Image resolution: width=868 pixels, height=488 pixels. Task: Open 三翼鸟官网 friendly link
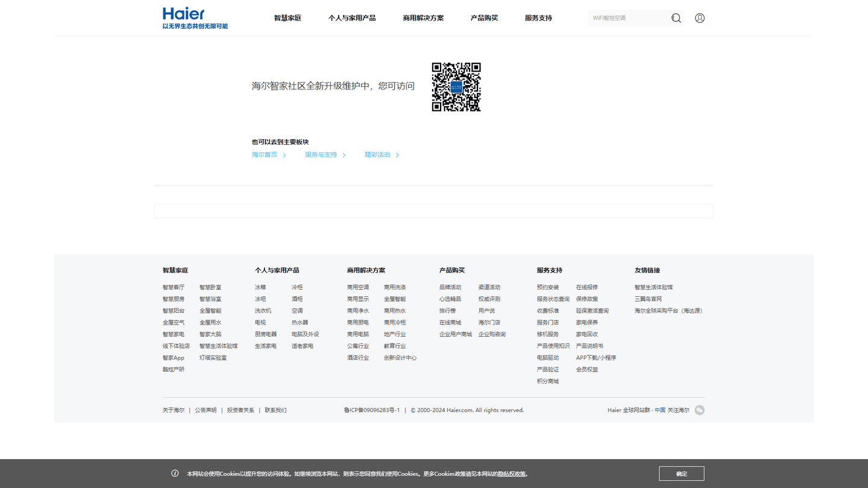click(x=648, y=299)
